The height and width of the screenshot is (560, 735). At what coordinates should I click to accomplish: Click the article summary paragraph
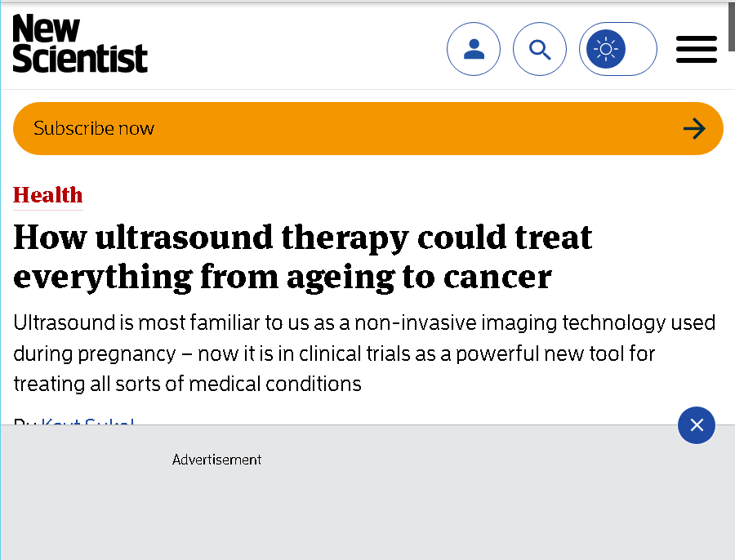(364, 353)
